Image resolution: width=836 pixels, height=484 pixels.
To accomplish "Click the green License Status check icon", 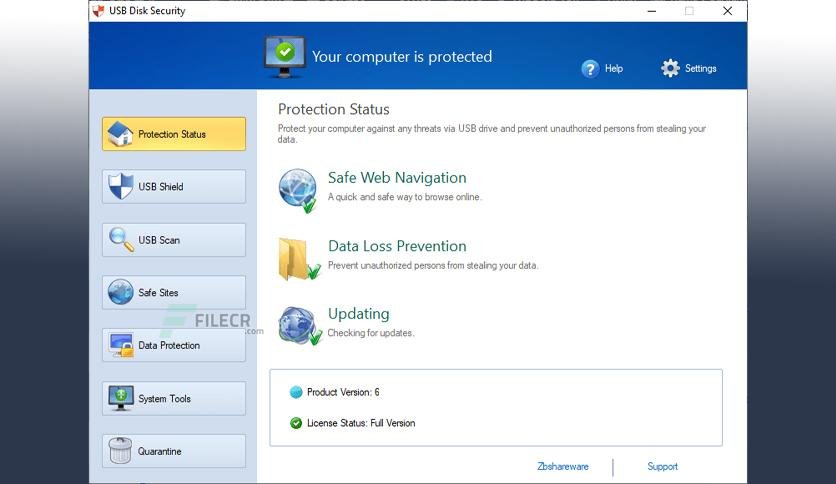I will (x=296, y=423).
